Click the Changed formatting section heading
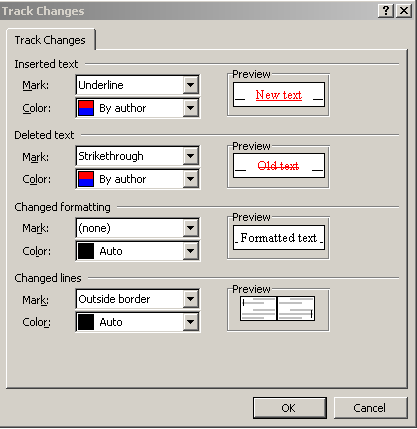This screenshot has width=417, height=429. (x=62, y=207)
